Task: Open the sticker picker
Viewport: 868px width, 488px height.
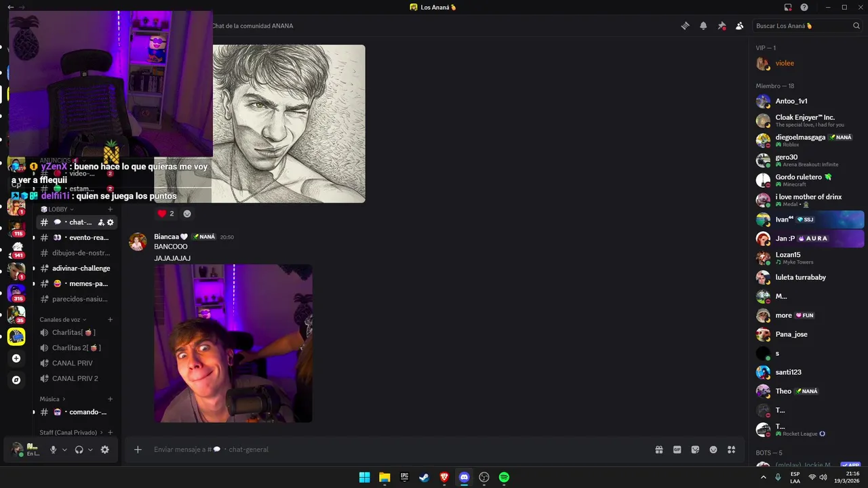Action: (695, 449)
